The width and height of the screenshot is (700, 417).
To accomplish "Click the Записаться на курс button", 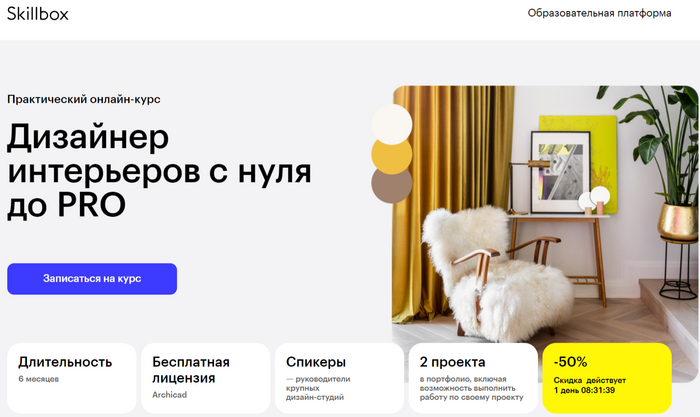I will [x=92, y=279].
